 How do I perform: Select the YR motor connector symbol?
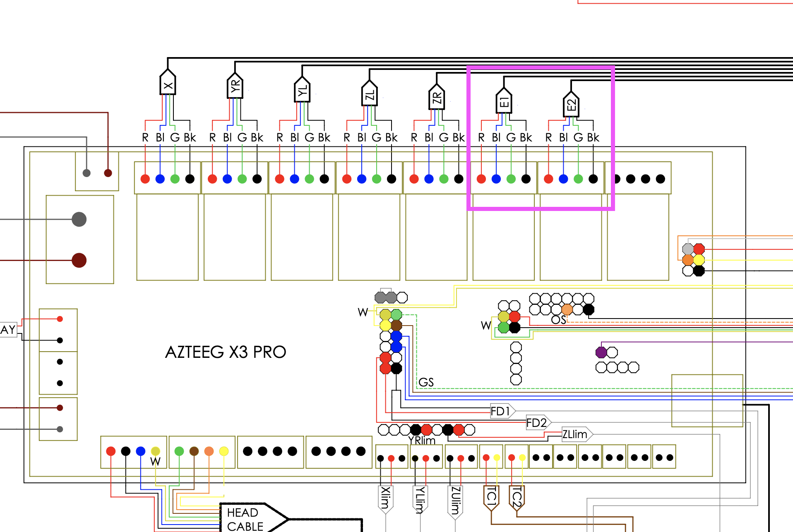235,88
